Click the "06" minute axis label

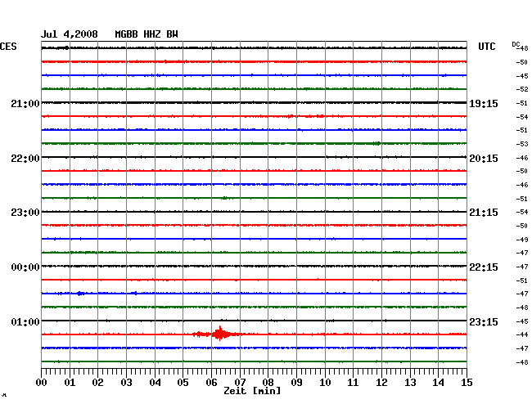(x=211, y=383)
